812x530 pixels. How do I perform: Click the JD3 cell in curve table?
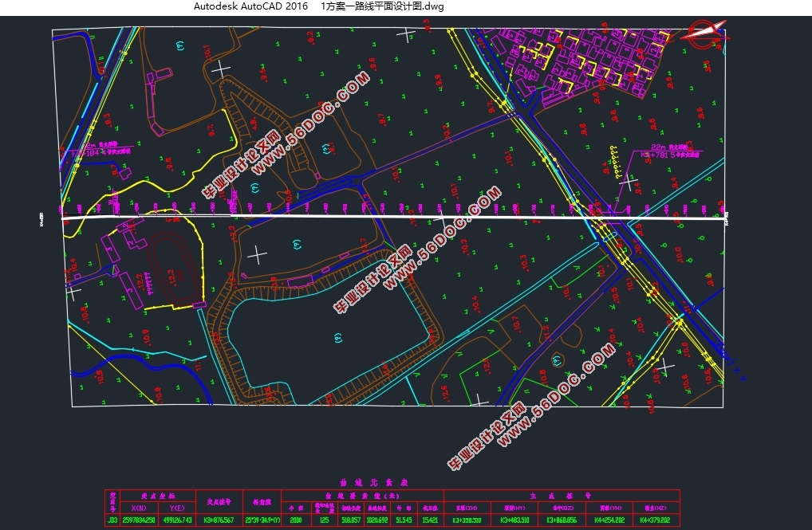pyautogui.click(x=112, y=520)
